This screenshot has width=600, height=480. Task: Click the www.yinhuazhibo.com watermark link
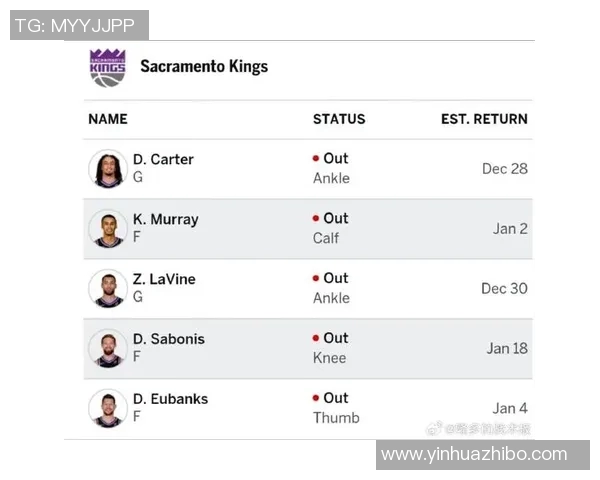coord(474,455)
